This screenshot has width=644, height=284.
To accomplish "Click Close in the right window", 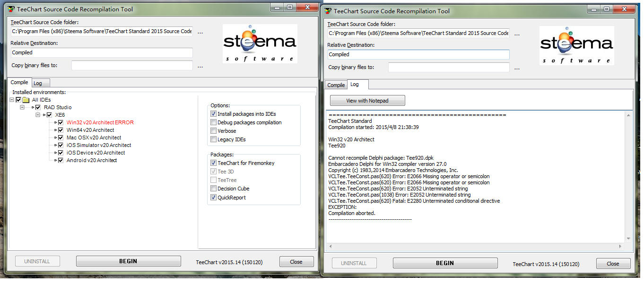I will 613,264.
